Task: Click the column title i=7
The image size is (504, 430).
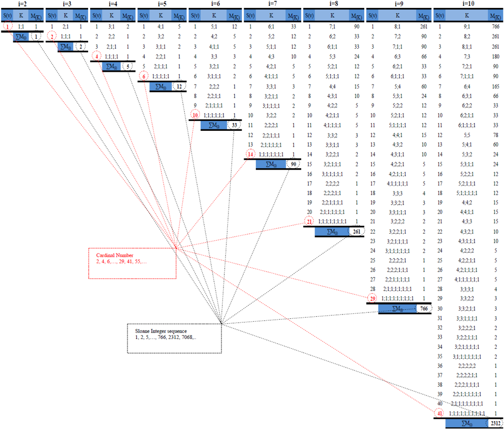Action: click(x=272, y=3)
